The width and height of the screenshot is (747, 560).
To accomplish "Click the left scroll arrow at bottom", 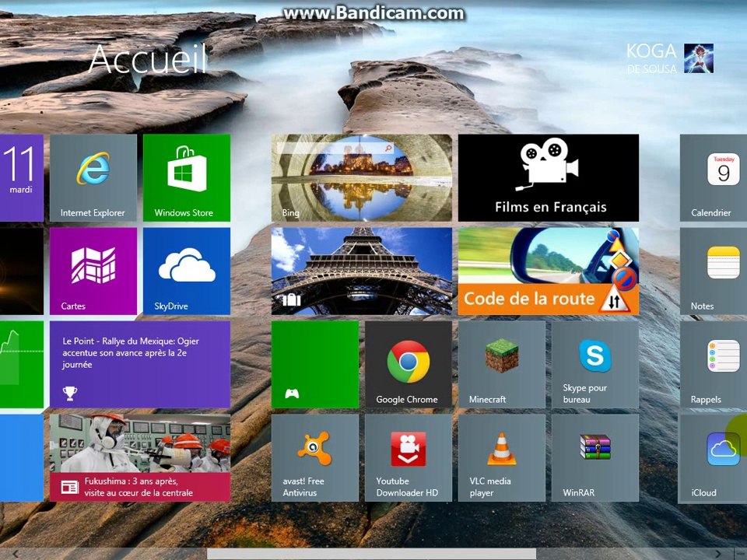I will pyautogui.click(x=16, y=554).
